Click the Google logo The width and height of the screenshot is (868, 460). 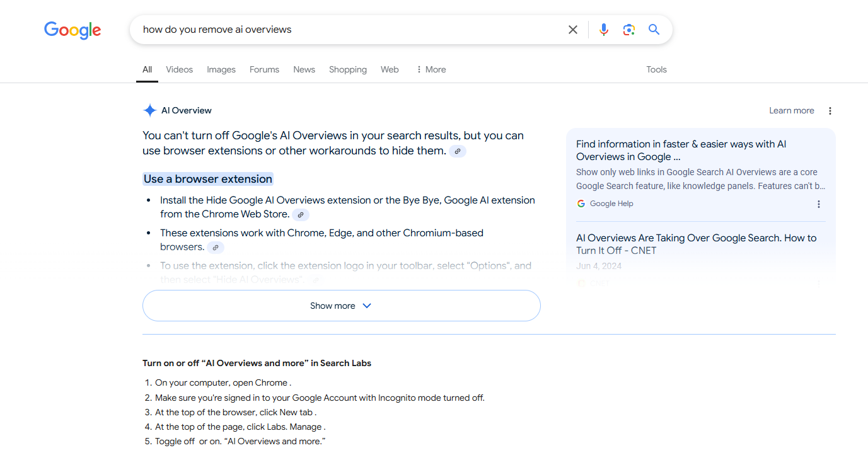[x=72, y=30]
